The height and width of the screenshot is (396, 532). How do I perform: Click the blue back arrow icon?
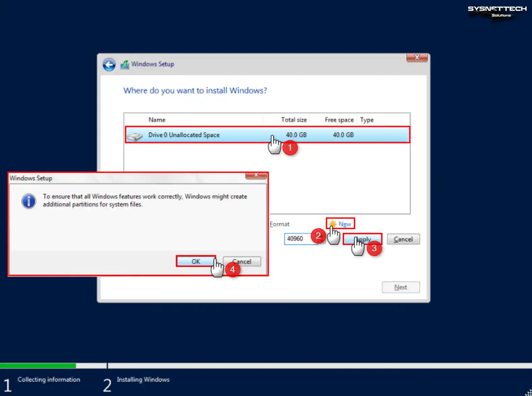[109, 64]
